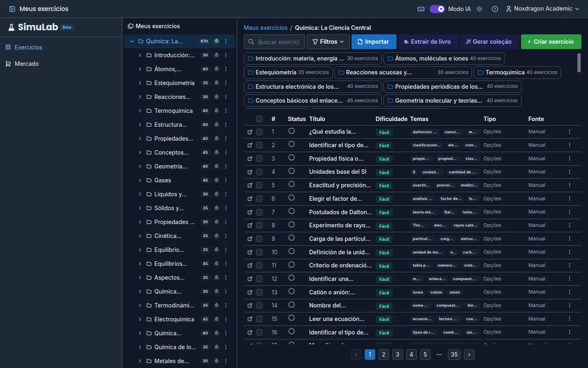588x368 pixels.
Task: Switch theme with the sun icon
Action: pyautogui.click(x=479, y=9)
